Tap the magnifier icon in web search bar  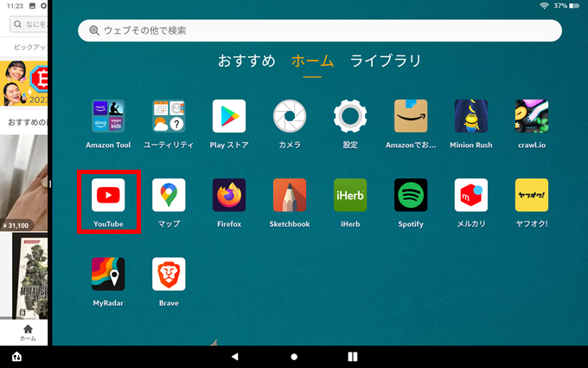click(x=94, y=30)
